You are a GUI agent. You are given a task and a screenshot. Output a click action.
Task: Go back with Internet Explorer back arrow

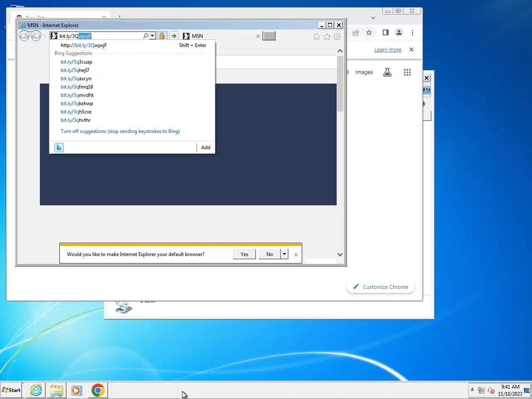[24, 36]
